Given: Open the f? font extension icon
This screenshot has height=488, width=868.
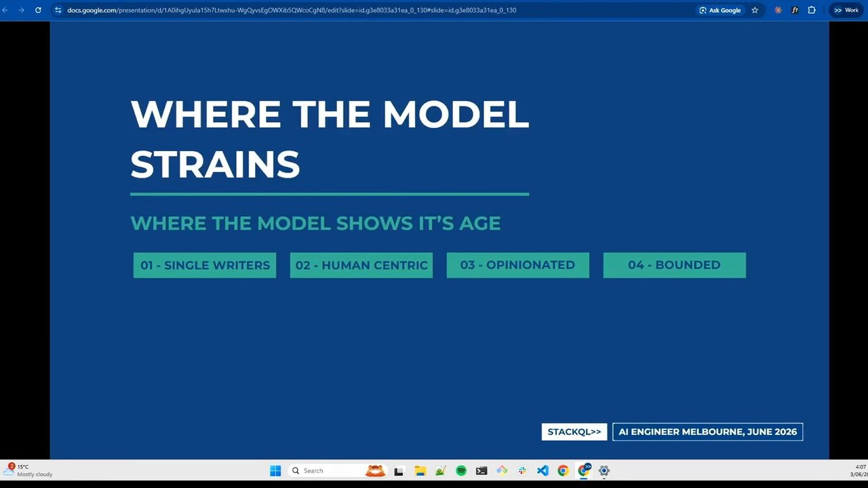Looking at the screenshot, I should (795, 10).
